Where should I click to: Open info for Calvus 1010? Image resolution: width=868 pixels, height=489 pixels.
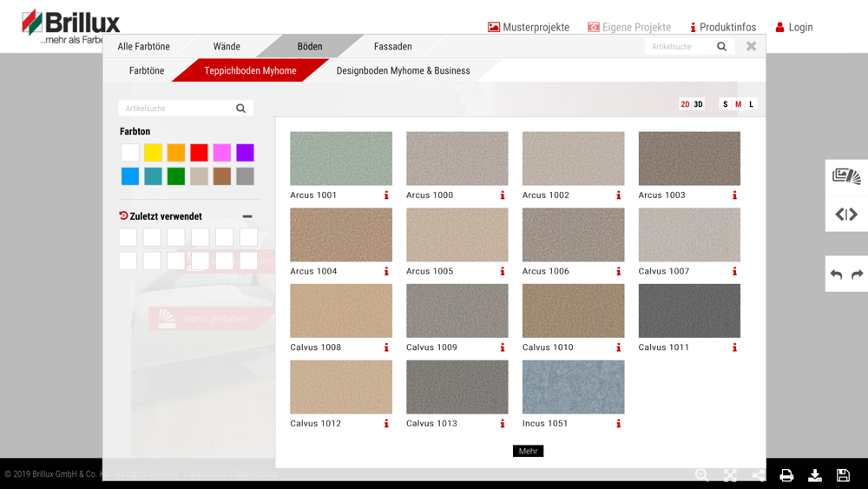[x=618, y=347]
